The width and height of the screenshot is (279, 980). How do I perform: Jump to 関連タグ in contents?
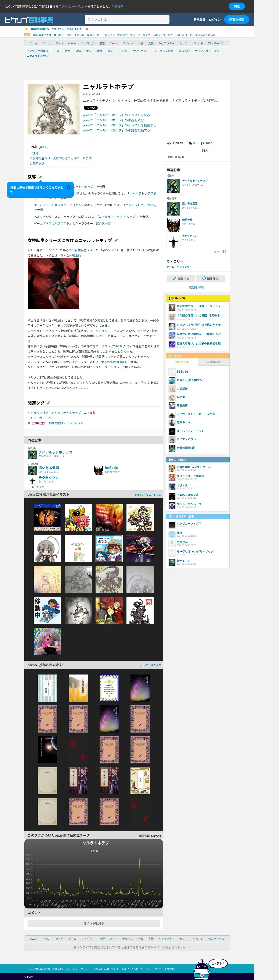[x=37, y=164]
